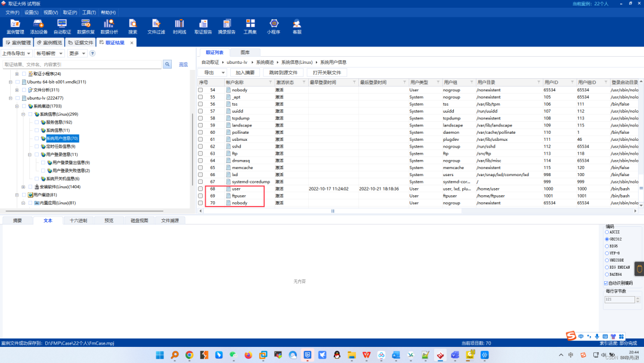This screenshot has width=644, height=363.
Task: Open the 时间线 timeline tool
Action: tap(179, 27)
